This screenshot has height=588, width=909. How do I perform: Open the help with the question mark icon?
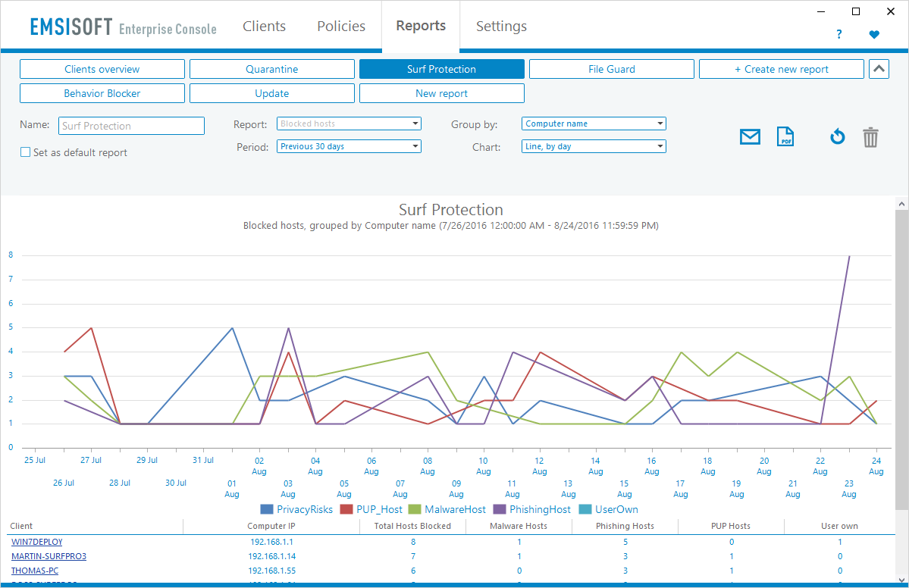point(838,34)
